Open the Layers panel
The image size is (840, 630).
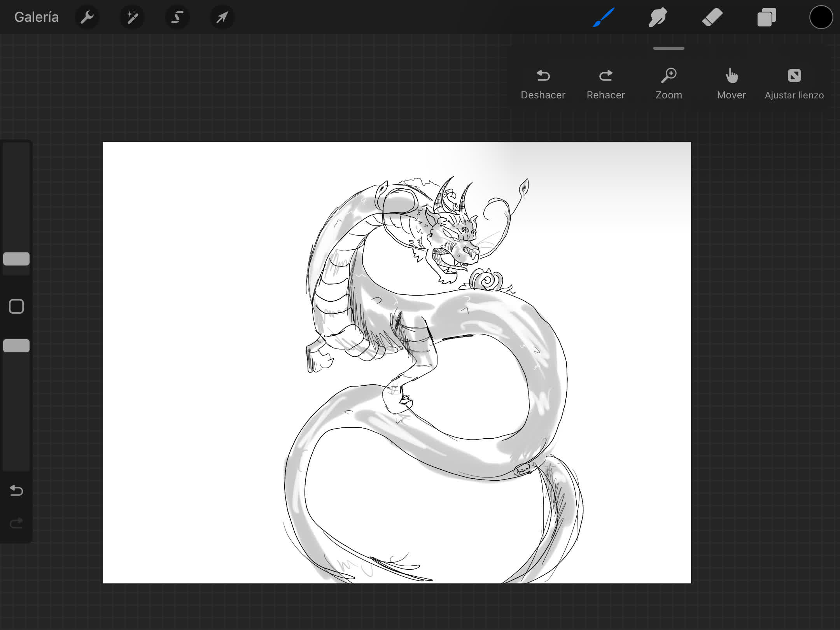tap(766, 17)
